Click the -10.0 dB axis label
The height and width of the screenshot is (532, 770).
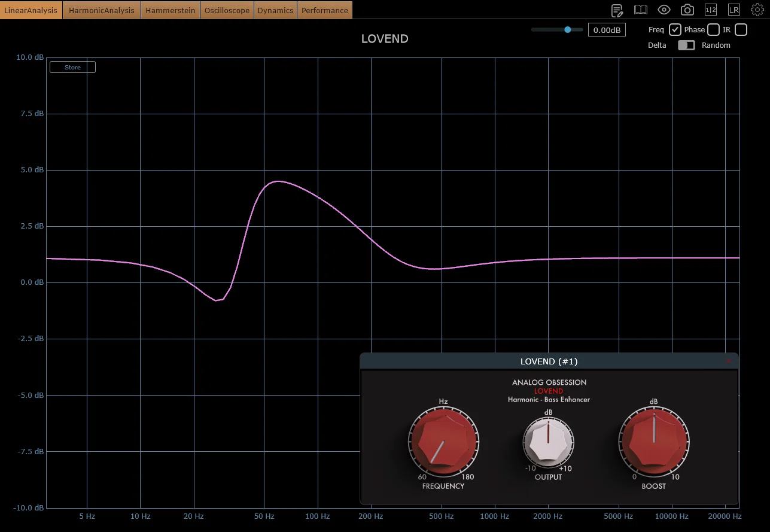[29, 507]
